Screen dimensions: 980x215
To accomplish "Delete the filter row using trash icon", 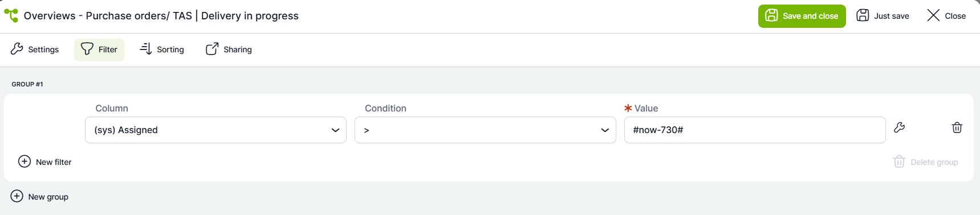I will (957, 127).
